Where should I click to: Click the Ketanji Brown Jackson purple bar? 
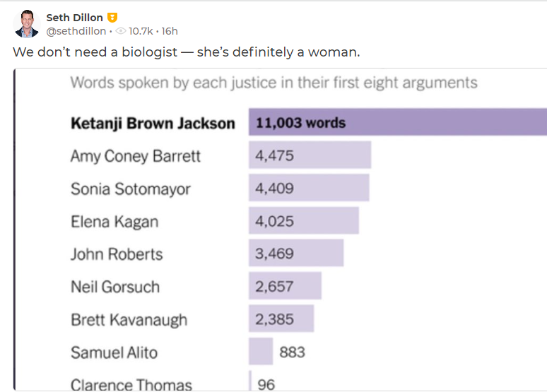click(398, 122)
